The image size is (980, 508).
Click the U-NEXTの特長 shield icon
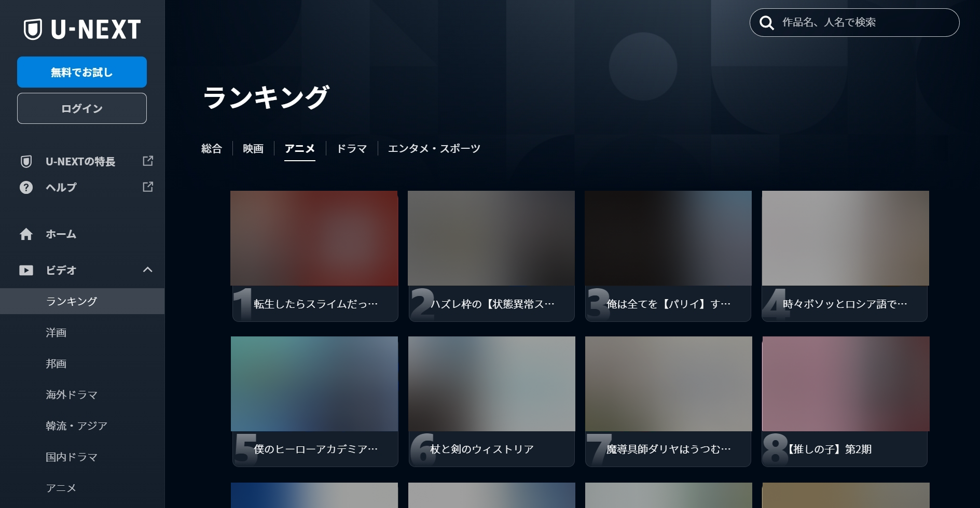(26, 161)
